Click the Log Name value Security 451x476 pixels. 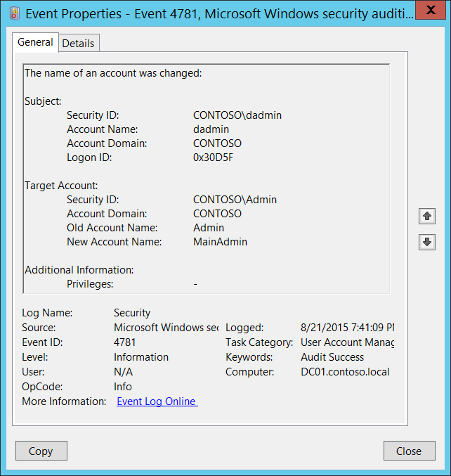point(132,313)
